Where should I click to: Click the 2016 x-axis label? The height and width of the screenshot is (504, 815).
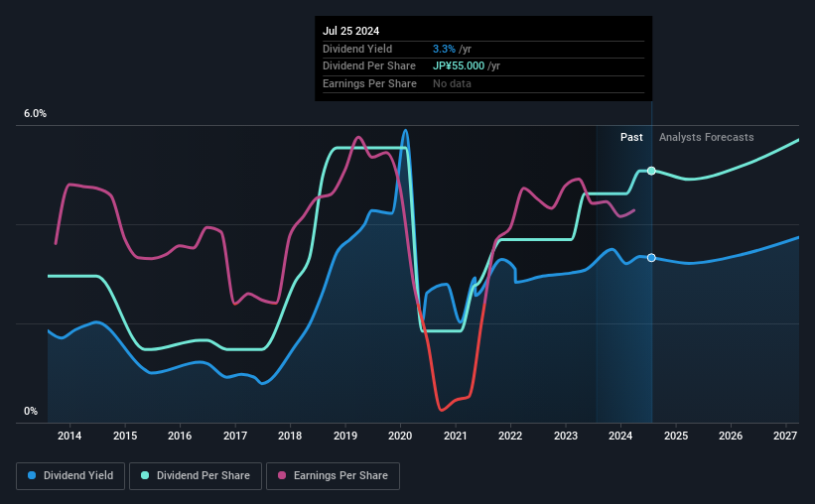180,436
